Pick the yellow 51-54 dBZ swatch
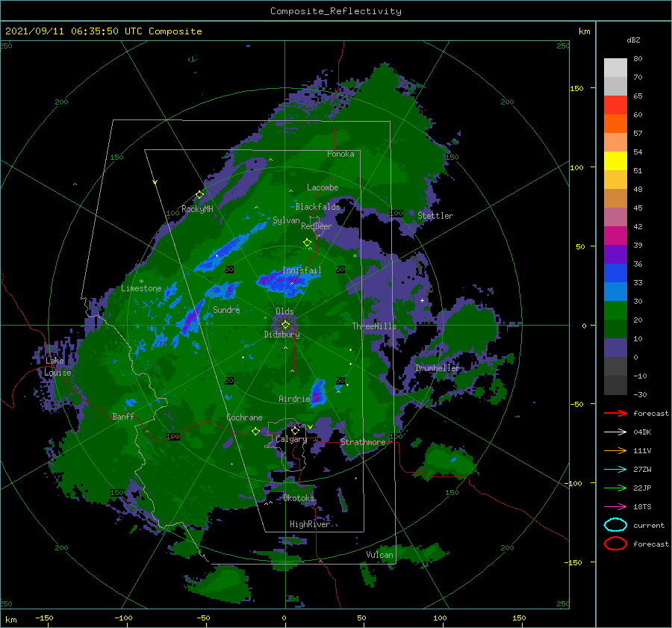672x628 pixels. 615,161
